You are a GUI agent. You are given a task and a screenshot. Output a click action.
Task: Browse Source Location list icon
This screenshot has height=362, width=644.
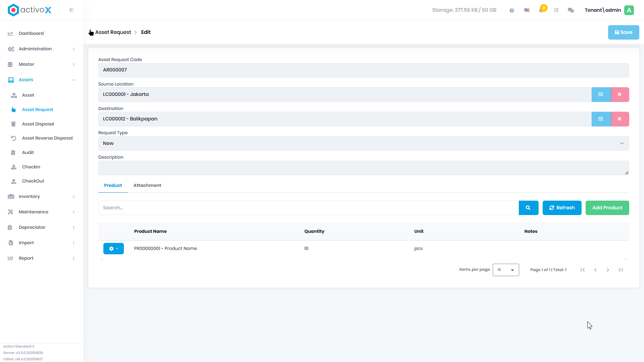[601, 95]
